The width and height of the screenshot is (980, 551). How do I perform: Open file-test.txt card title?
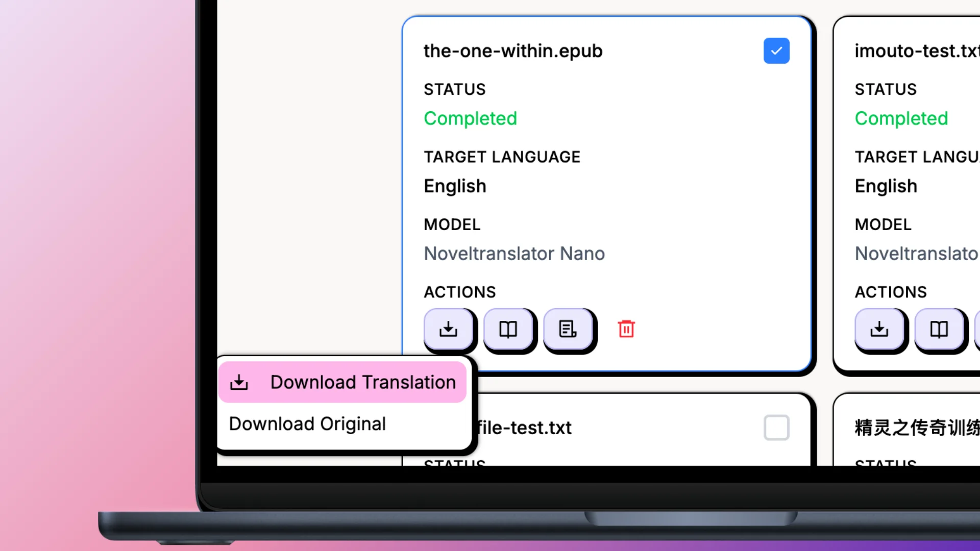(x=524, y=428)
